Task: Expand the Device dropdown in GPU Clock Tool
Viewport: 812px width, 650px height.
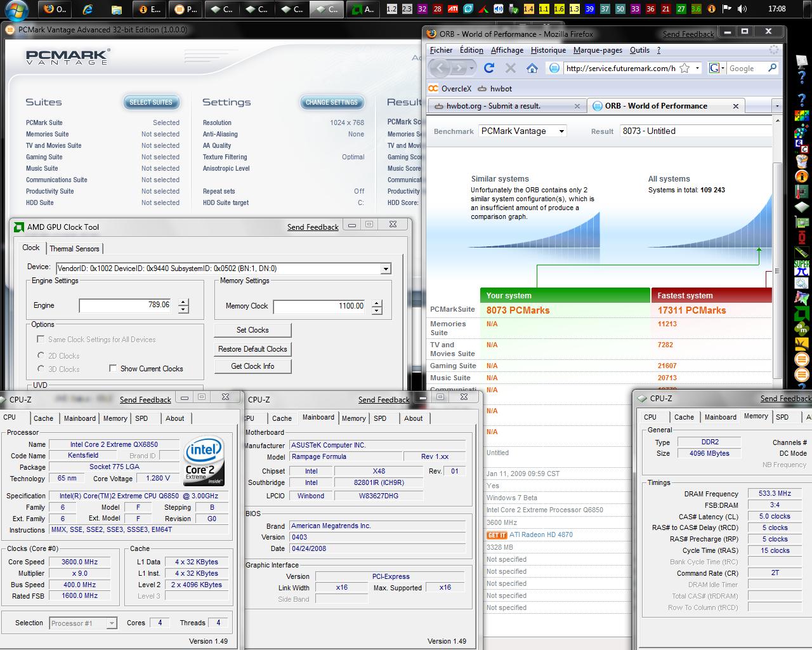Action: (x=385, y=269)
